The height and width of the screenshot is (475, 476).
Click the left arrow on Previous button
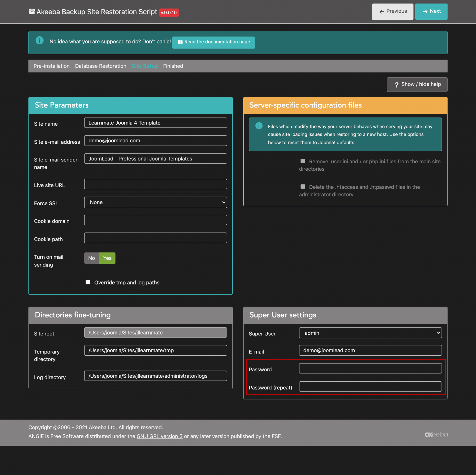click(x=382, y=12)
